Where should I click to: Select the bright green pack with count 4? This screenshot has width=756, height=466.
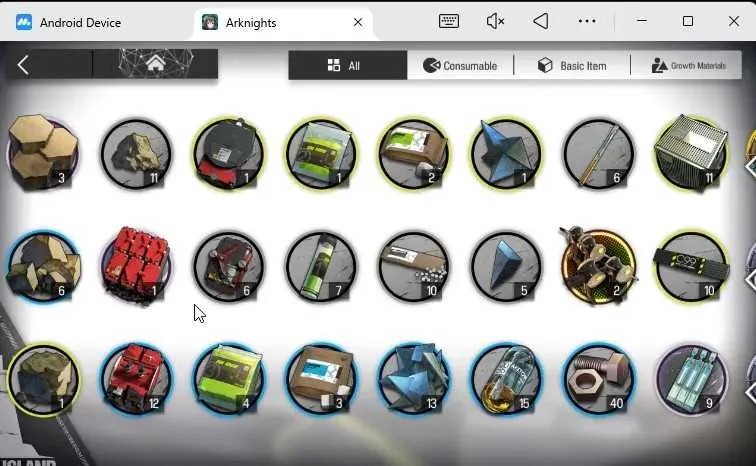[x=229, y=379]
